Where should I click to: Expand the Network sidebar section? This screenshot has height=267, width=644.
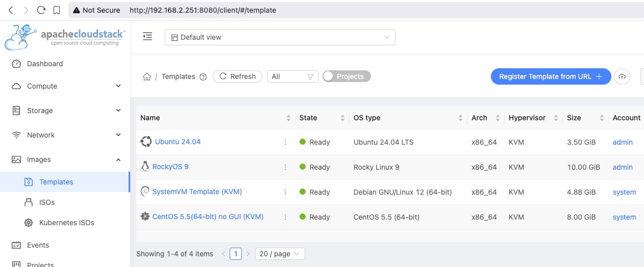coord(65,135)
